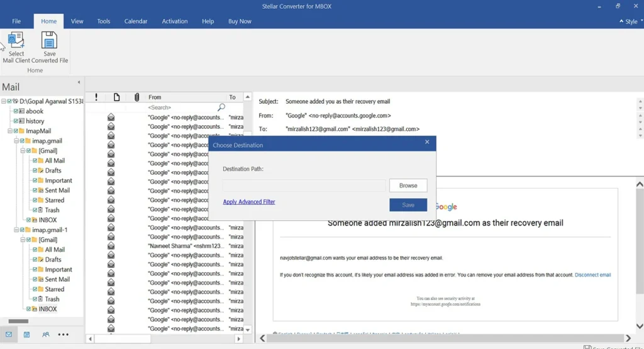Open the Style dropdown

pyautogui.click(x=631, y=21)
